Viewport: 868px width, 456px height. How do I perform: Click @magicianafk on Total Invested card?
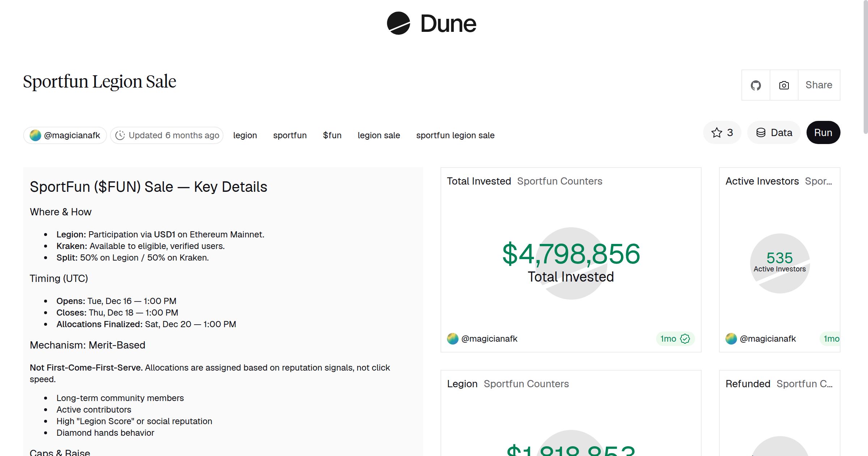point(489,339)
